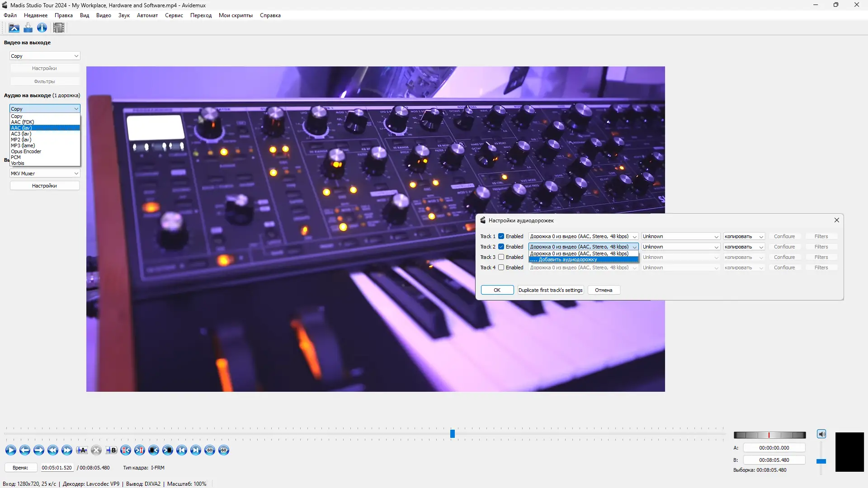Open the file information icon

[42, 28]
